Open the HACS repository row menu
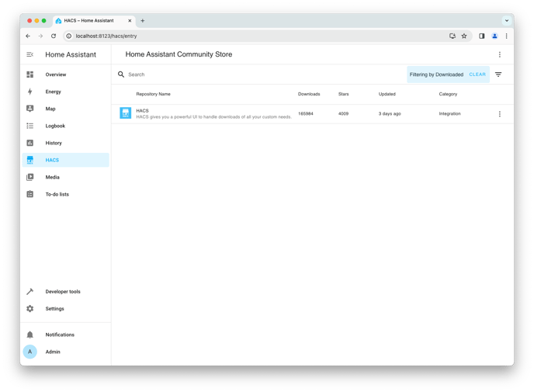 [500, 114]
